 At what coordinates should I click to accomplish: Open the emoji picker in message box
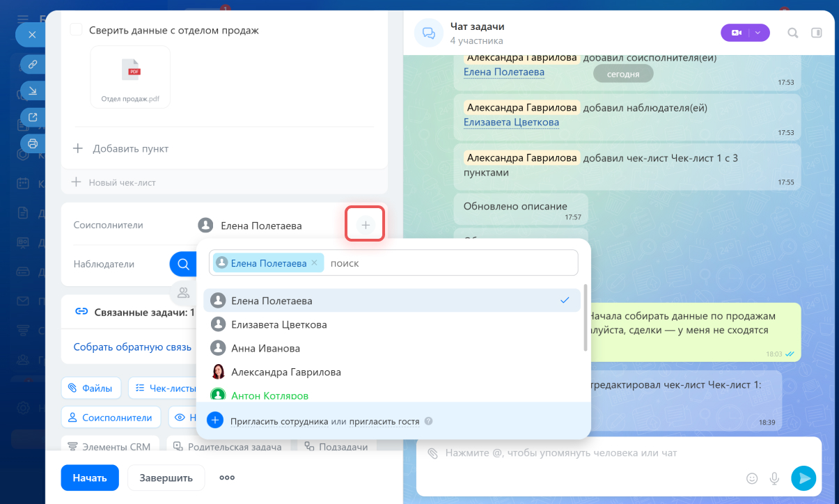pos(752,478)
